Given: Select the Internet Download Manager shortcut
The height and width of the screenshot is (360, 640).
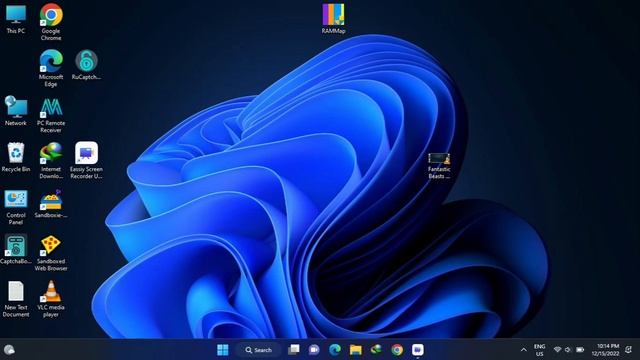Looking at the screenshot, I should coord(51,160).
